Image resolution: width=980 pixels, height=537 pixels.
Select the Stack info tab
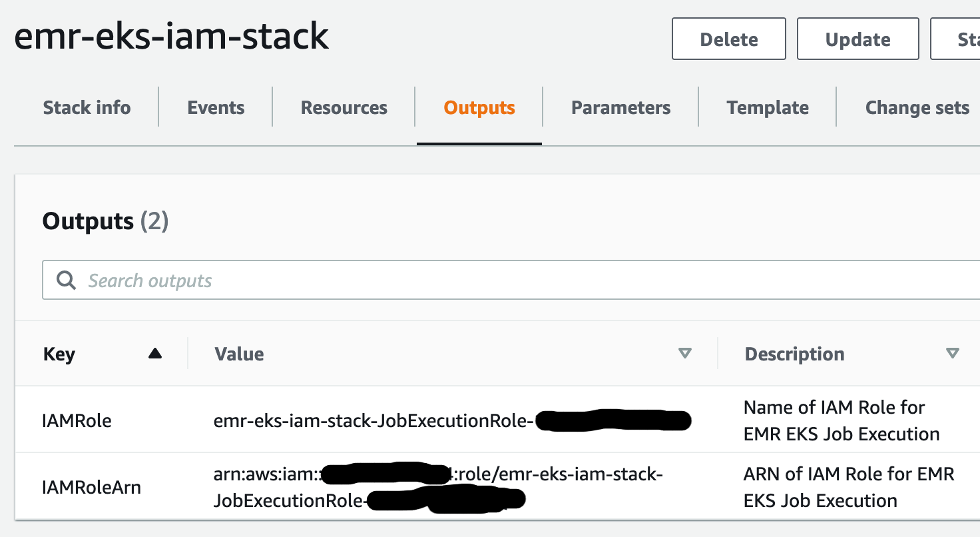(x=87, y=107)
